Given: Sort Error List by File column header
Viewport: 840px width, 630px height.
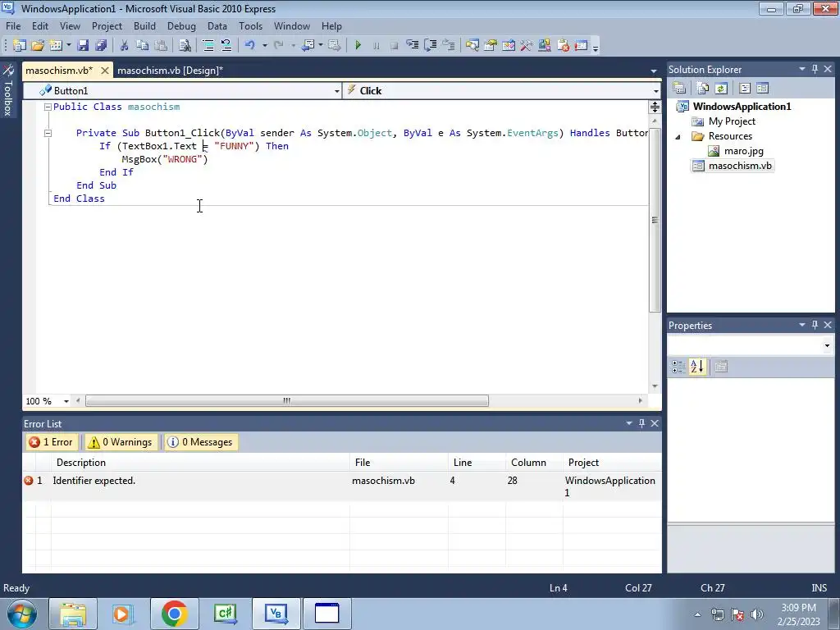Looking at the screenshot, I should (399, 463).
